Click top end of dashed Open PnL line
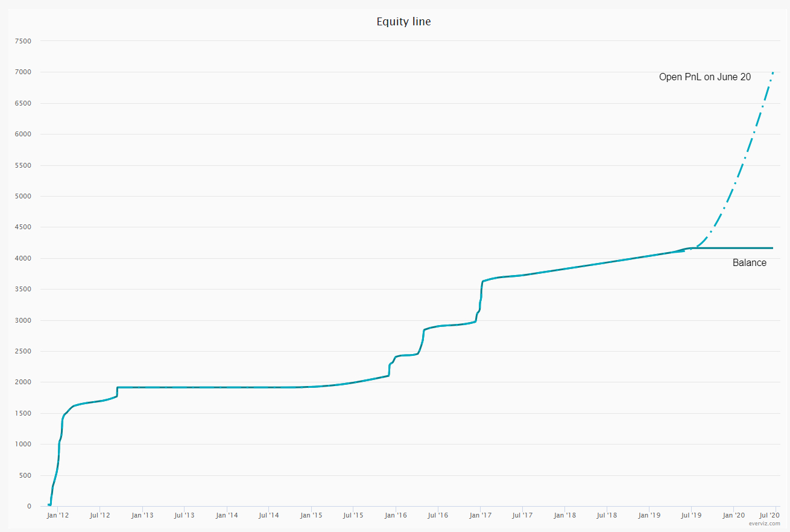This screenshot has width=790, height=532. (773, 72)
